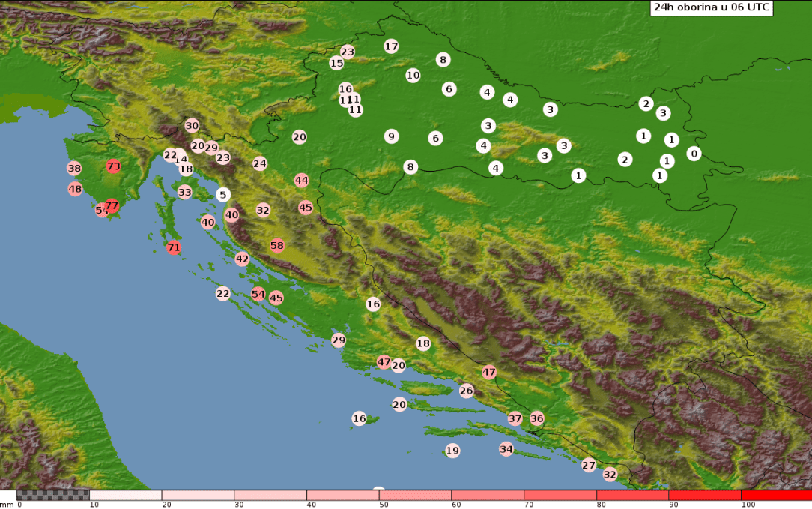
Task: Select the marker with value 27
Action: point(589,465)
